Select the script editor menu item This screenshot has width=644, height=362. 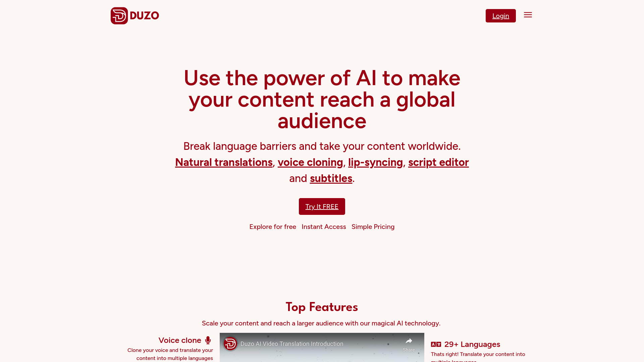438,162
